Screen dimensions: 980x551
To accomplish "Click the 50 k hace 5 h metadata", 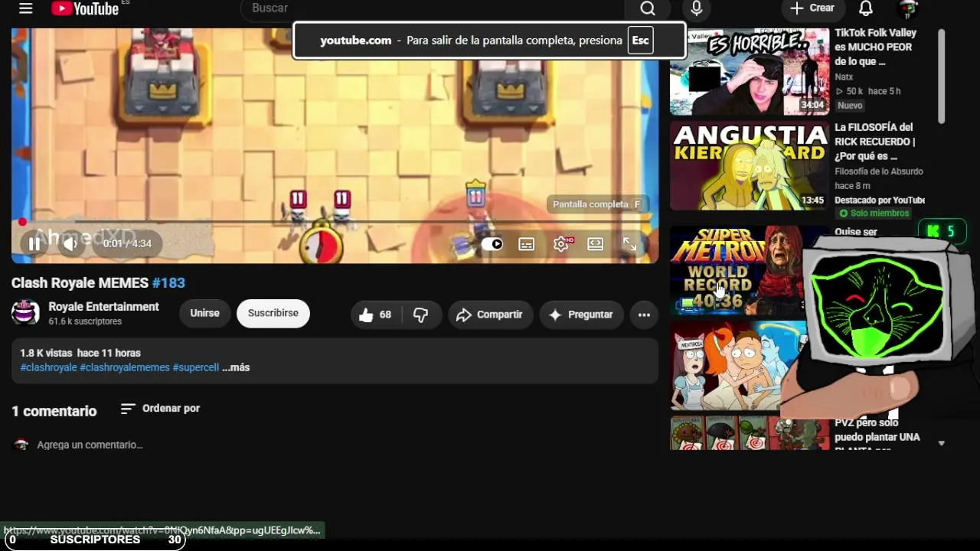I will tap(868, 91).
